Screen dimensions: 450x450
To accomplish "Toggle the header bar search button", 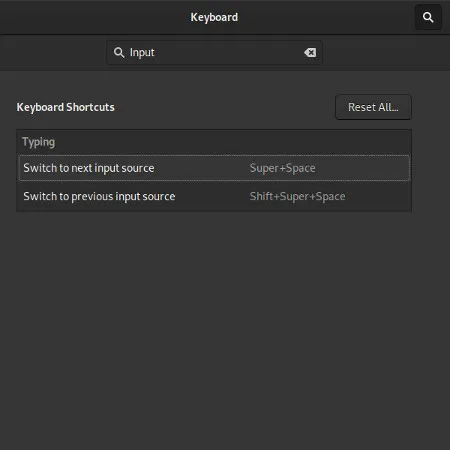I will pos(428,17).
